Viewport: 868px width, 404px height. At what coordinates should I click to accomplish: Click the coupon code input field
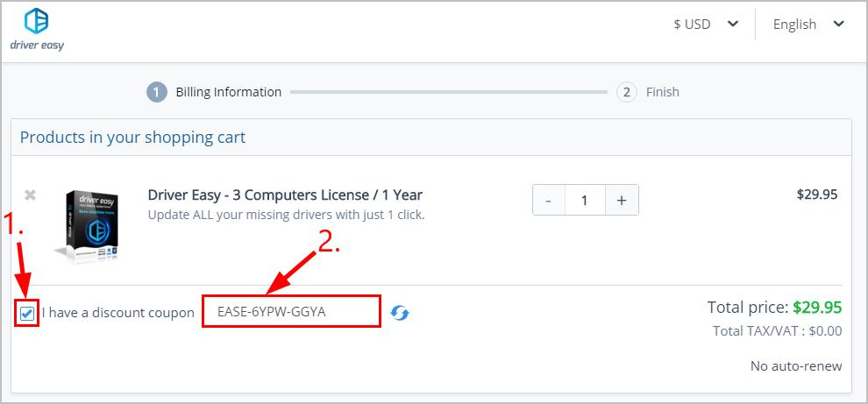pyautogui.click(x=292, y=311)
